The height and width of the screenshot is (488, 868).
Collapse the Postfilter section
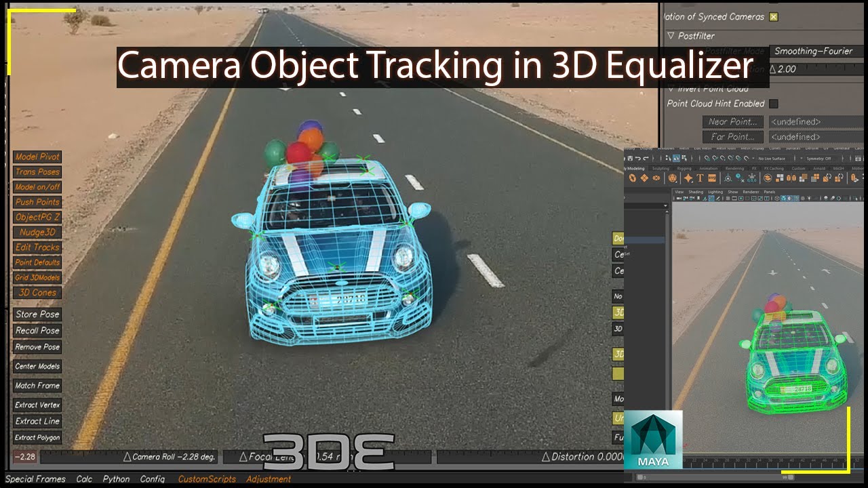coord(671,36)
